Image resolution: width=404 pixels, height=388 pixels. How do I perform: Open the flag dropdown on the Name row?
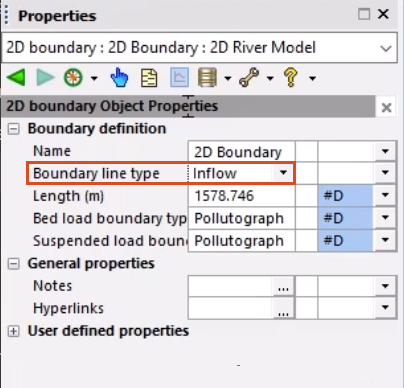click(385, 151)
